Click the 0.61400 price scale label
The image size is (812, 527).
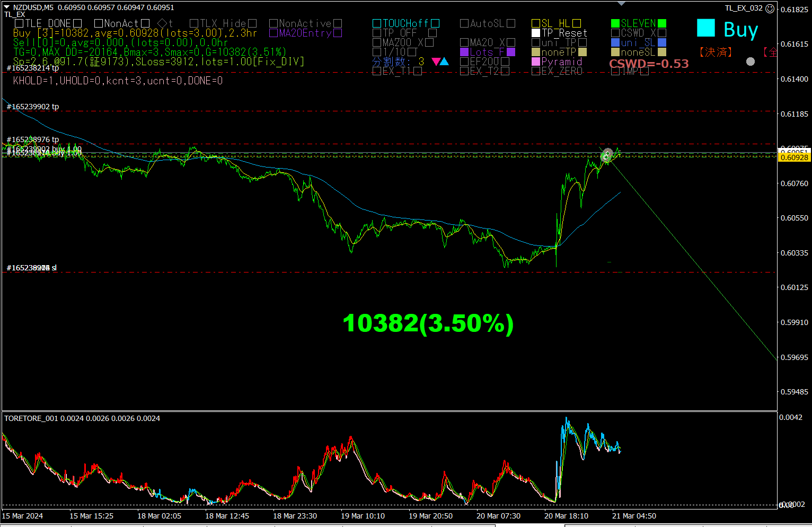click(795, 79)
